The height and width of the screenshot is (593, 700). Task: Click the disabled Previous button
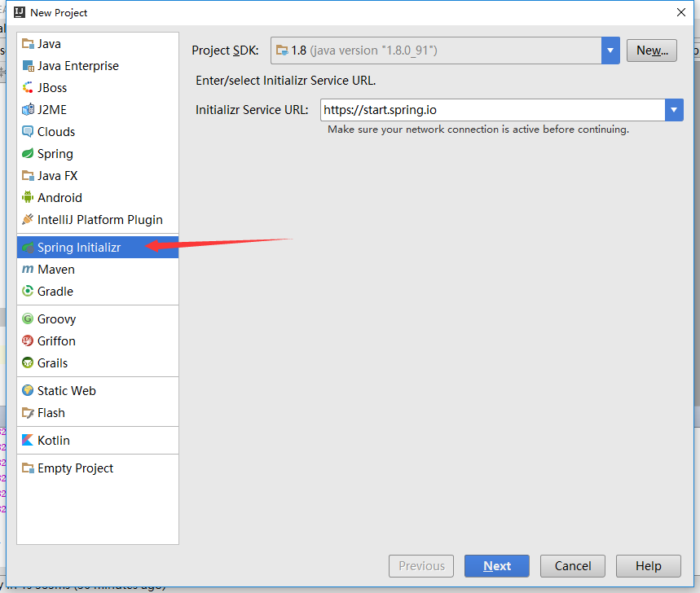tap(421, 566)
